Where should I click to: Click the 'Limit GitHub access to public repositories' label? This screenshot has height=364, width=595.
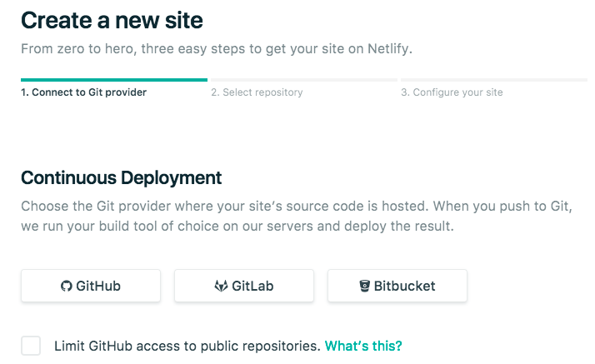(x=187, y=346)
